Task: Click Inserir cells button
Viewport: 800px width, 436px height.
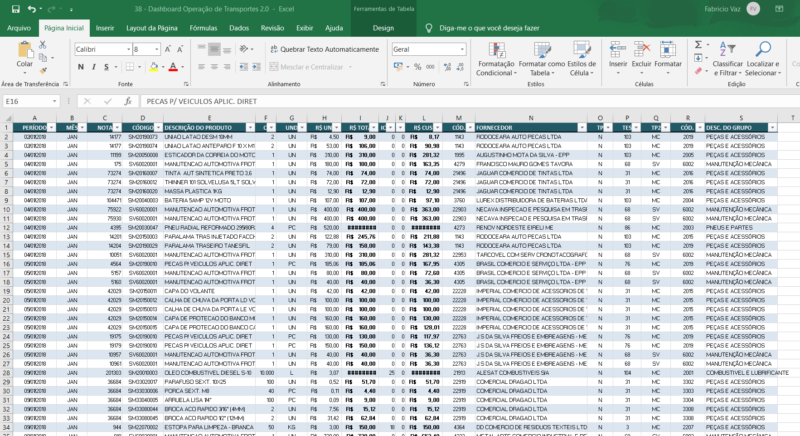Action: tap(618, 58)
